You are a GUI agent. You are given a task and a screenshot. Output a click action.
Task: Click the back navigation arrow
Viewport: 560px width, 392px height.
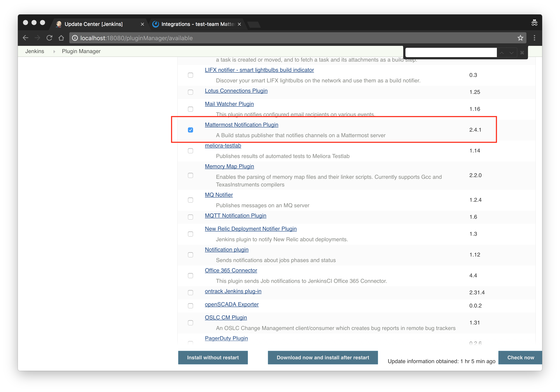click(x=25, y=38)
